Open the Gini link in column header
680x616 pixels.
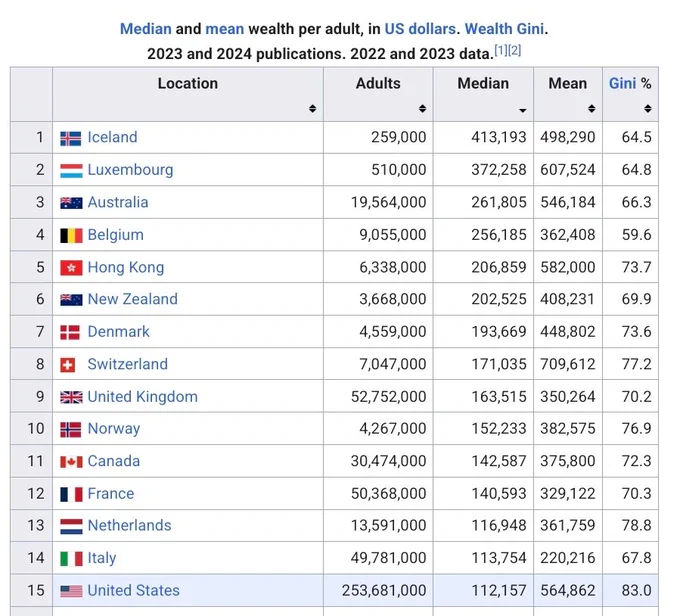click(623, 83)
